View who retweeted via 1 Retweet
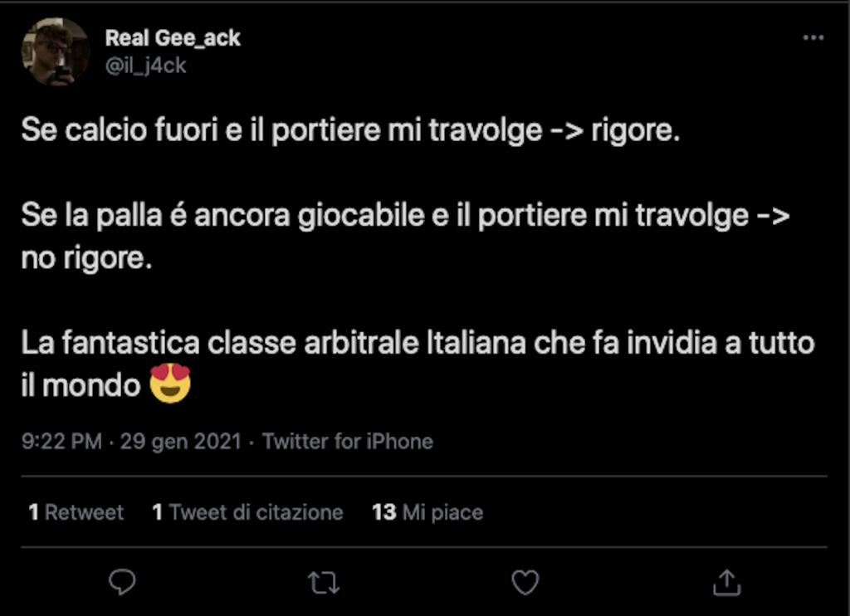 [76, 512]
